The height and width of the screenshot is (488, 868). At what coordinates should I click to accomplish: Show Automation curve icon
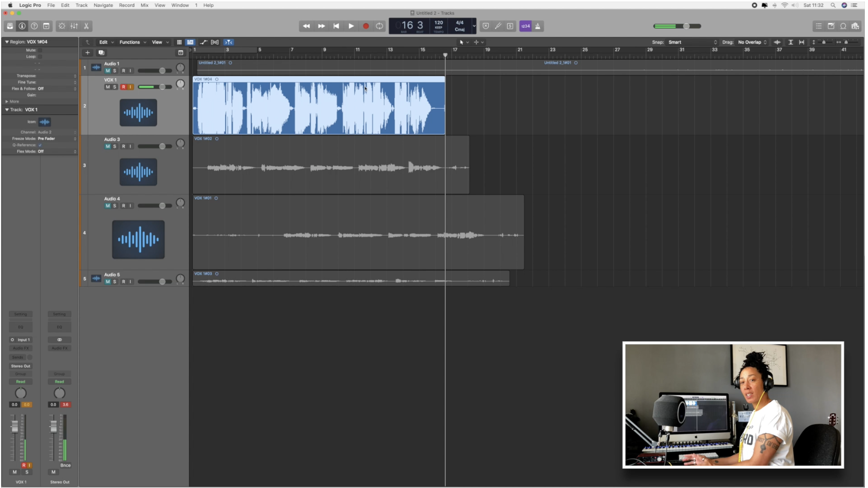204,42
